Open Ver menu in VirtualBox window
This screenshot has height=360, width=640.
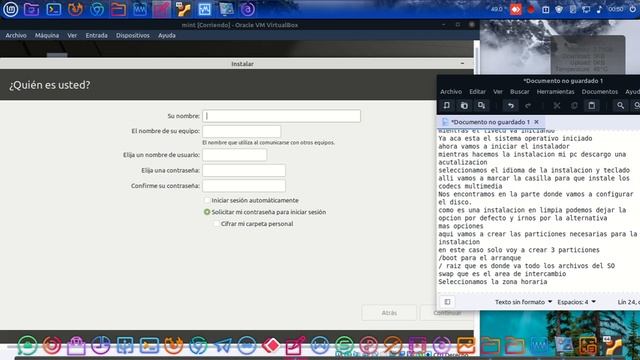point(72,36)
